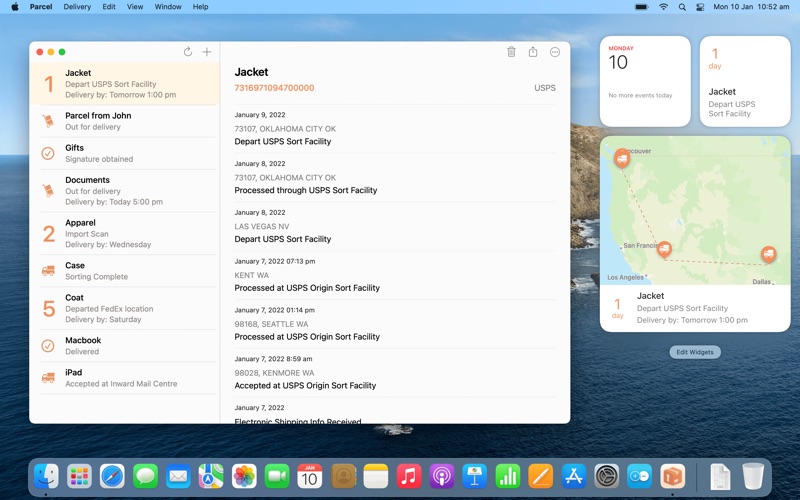Screen dimensions: 800x500
Task: Open Photos from the Dock
Action: 244,477
